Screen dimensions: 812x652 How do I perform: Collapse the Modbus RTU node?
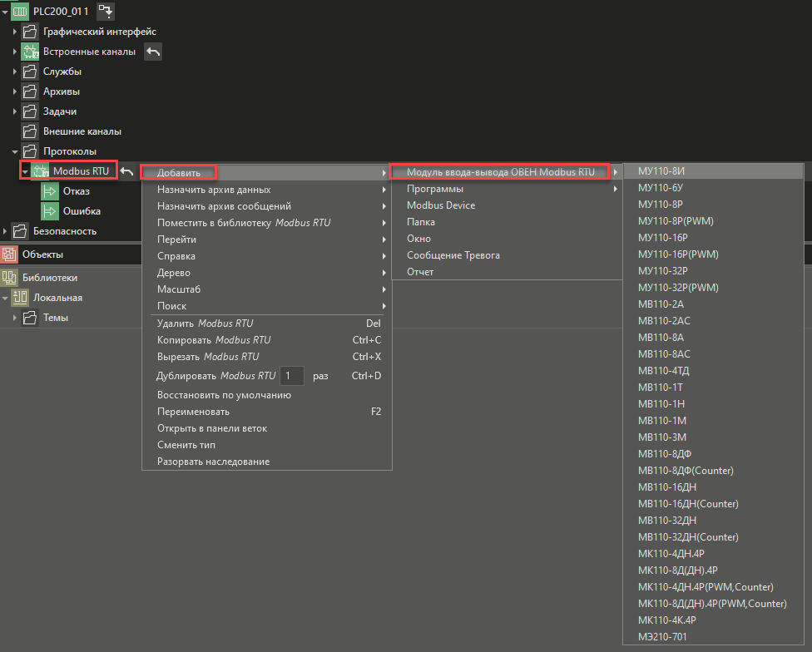[x=25, y=171]
